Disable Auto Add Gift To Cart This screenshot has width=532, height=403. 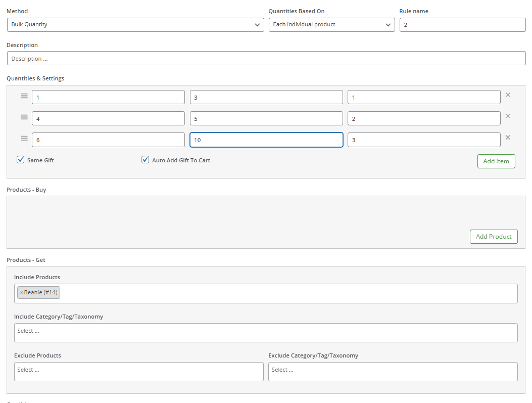pos(145,159)
